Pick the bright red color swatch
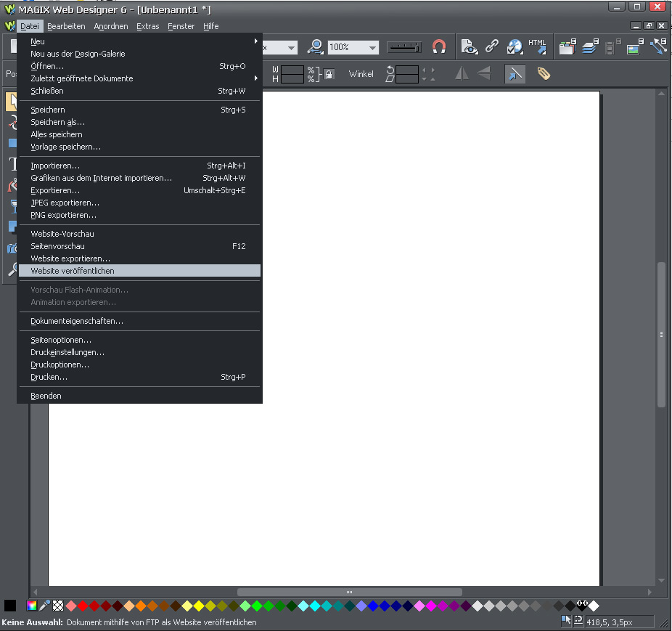This screenshot has width=672, height=631. coord(83,606)
